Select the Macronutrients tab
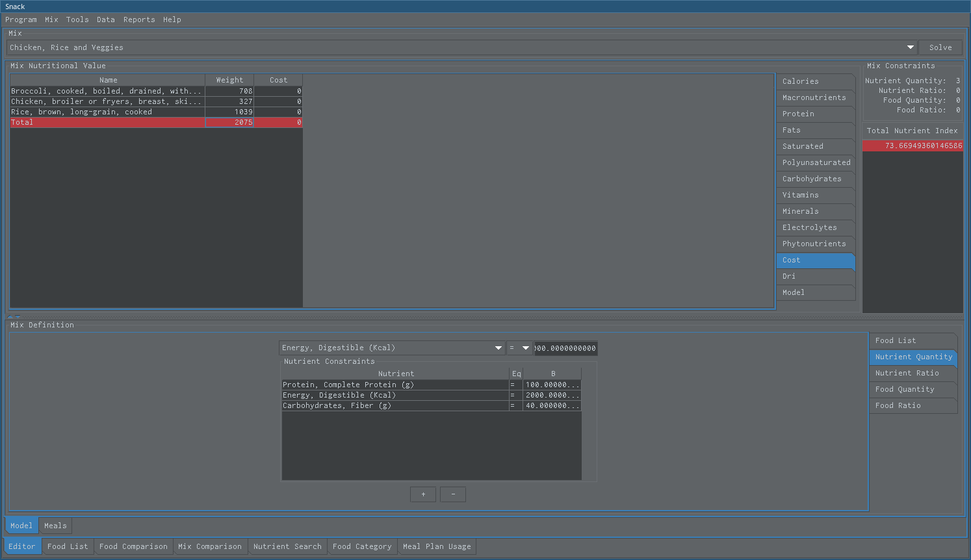Screen dimensions: 971x560 (x=816, y=97)
